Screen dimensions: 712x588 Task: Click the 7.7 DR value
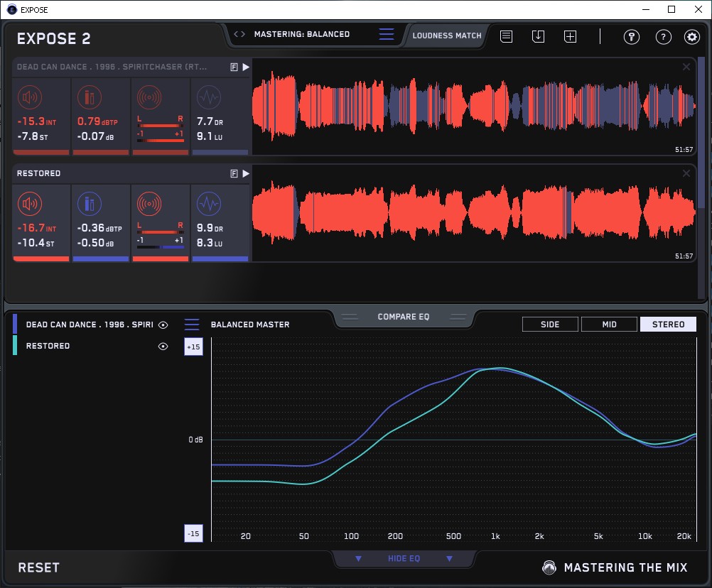click(210, 121)
